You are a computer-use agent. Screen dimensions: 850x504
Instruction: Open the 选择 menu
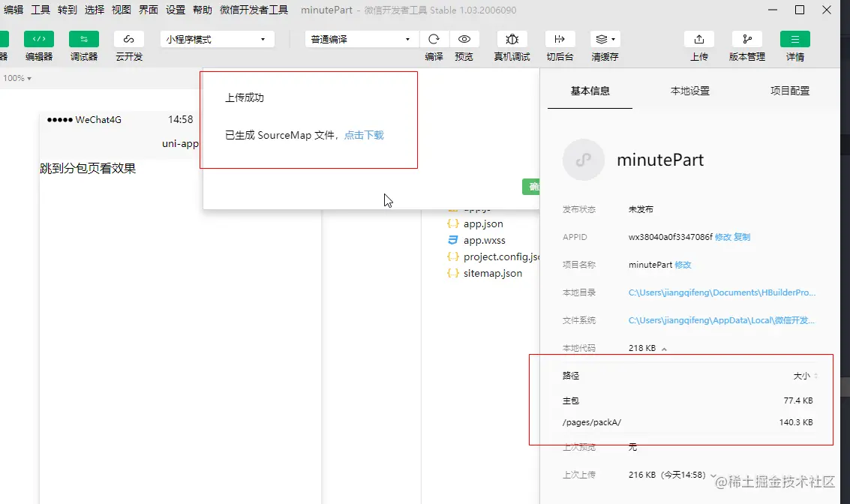click(x=95, y=10)
